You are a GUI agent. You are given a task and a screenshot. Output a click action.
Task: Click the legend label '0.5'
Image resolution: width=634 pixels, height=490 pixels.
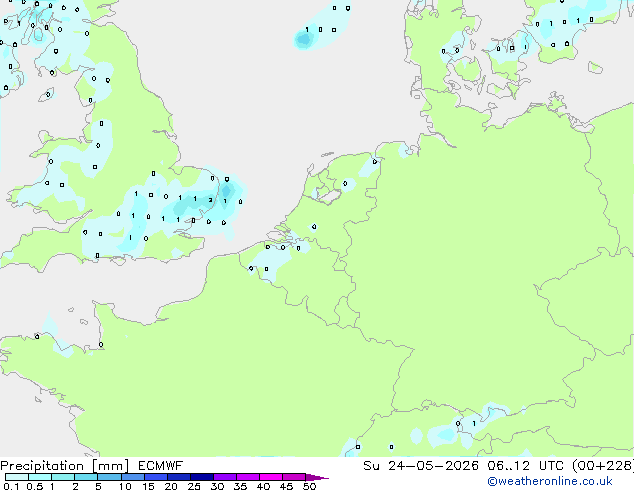click(34, 486)
